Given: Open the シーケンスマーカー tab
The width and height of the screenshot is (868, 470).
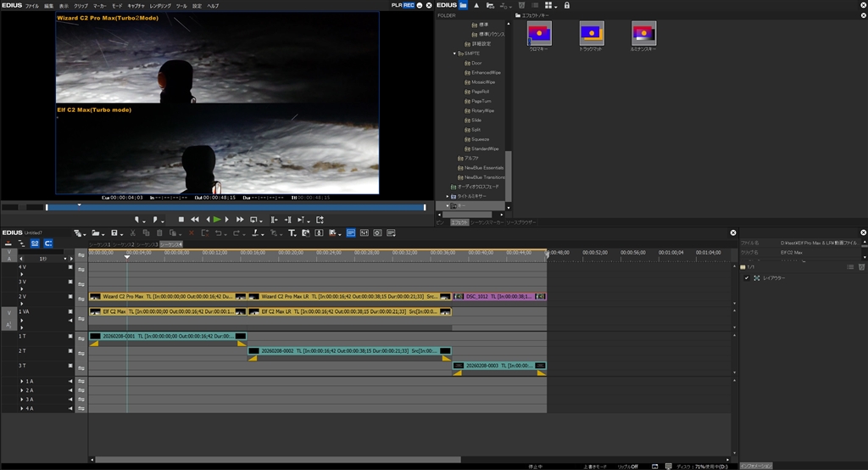Looking at the screenshot, I should 487,222.
